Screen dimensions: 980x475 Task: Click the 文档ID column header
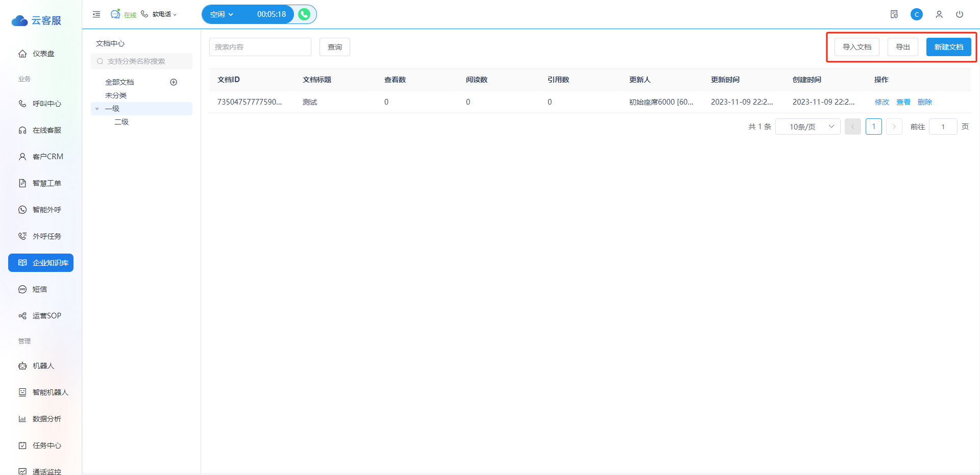[x=229, y=80]
